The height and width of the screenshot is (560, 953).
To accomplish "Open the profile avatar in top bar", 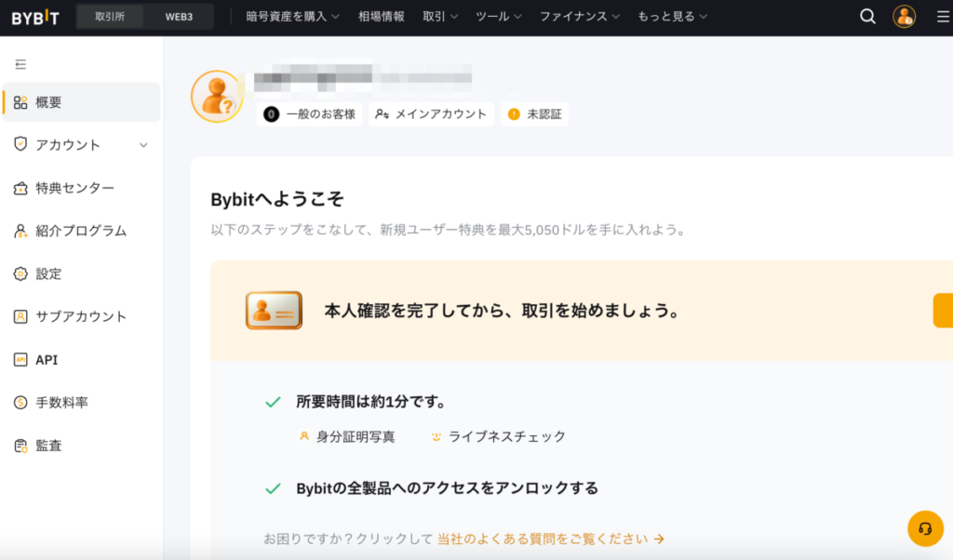I will (x=904, y=17).
